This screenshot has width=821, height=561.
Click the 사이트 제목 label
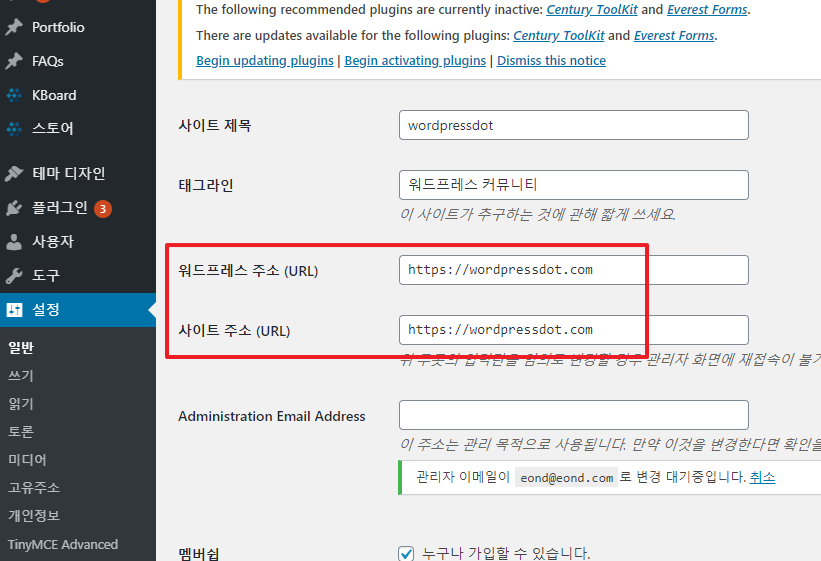pos(215,126)
